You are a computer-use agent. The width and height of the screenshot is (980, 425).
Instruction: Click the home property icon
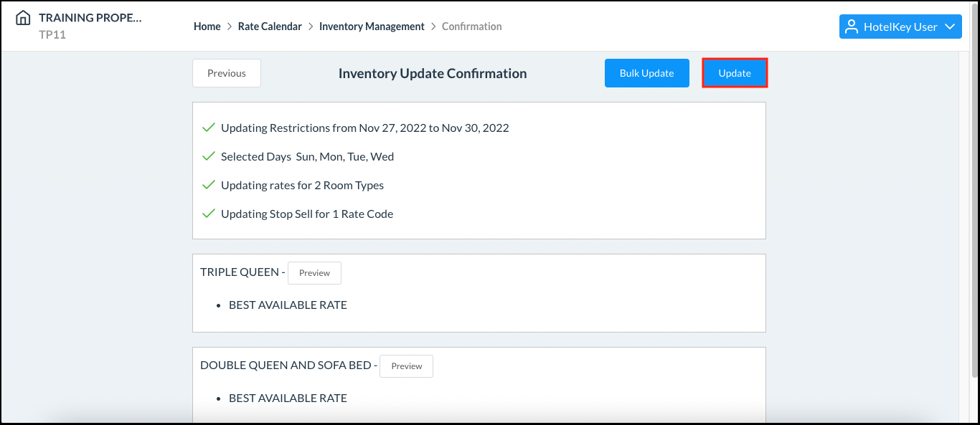click(x=23, y=18)
